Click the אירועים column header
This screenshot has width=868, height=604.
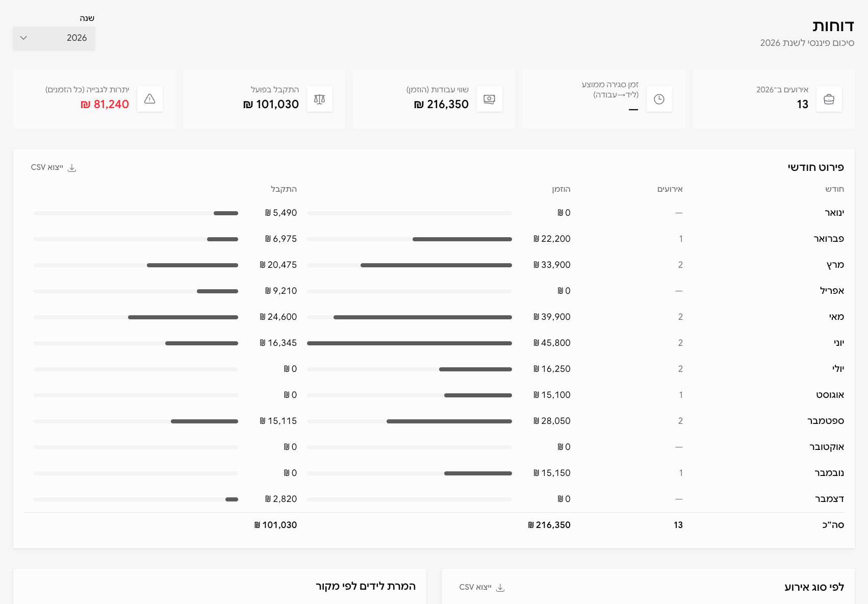pyautogui.click(x=670, y=189)
